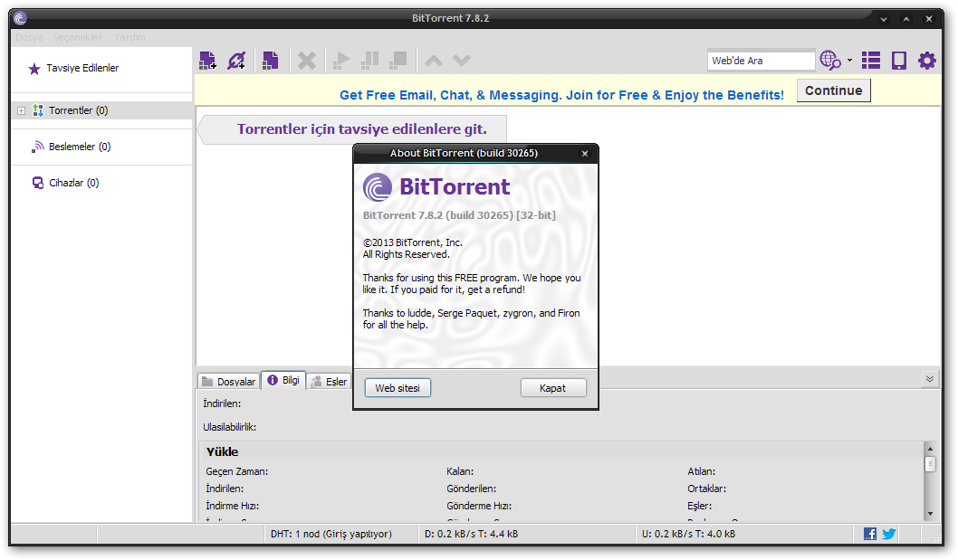Click the Web'de Ara search field
This screenshot has height=560, width=958.
point(761,61)
